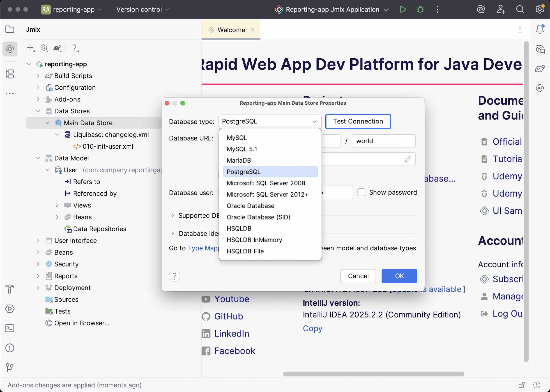Click the Copy link under IntelliJ version
Viewport: 550px width, 392px height.
[312, 328]
